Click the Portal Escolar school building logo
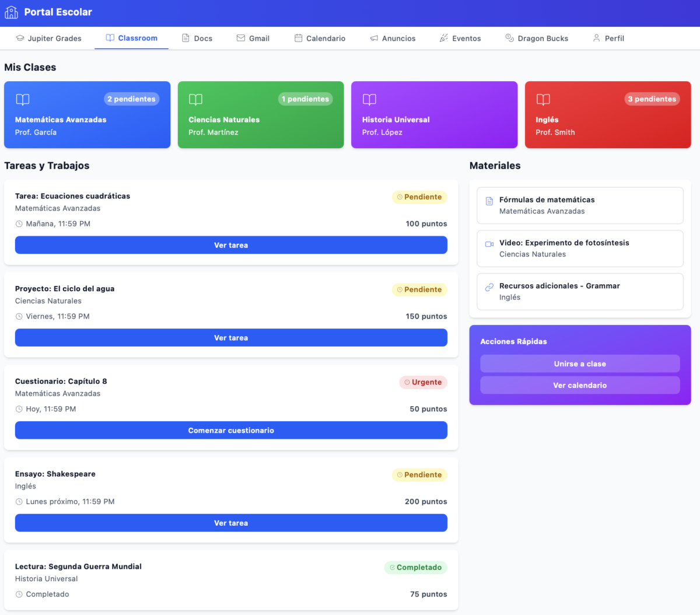The height and width of the screenshot is (615, 700). click(12, 12)
